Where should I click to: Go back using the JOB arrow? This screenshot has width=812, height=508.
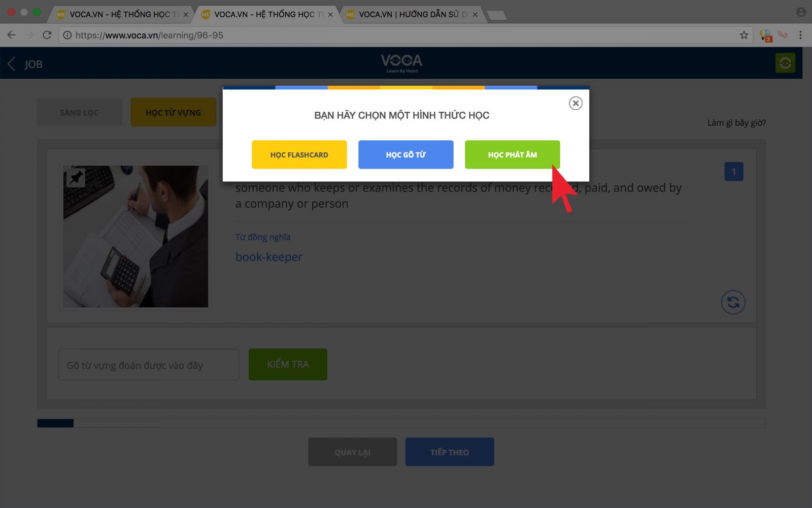[11, 64]
